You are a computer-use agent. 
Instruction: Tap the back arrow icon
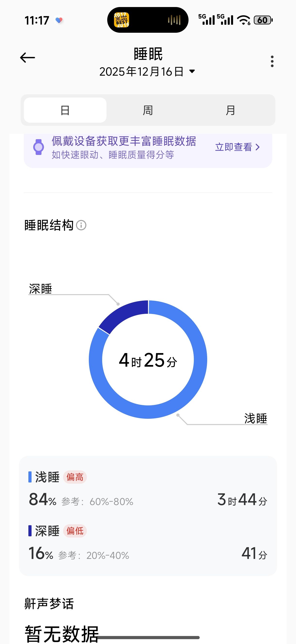[27, 58]
